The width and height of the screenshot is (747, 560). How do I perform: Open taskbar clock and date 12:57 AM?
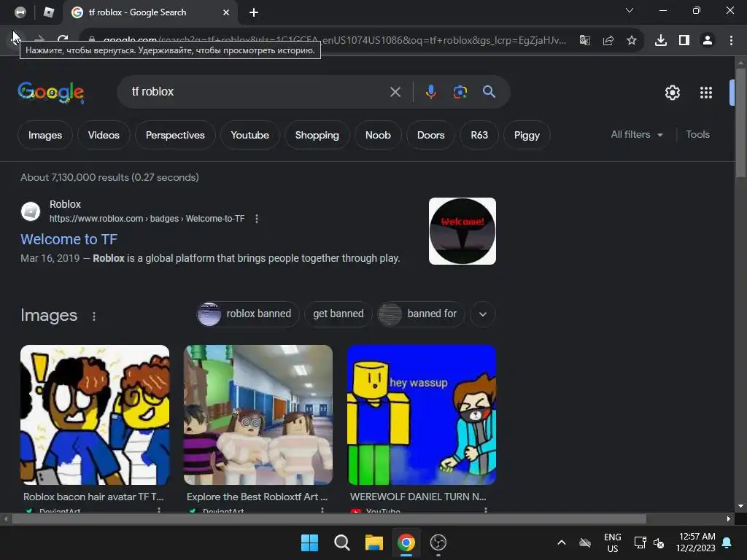[695, 542]
